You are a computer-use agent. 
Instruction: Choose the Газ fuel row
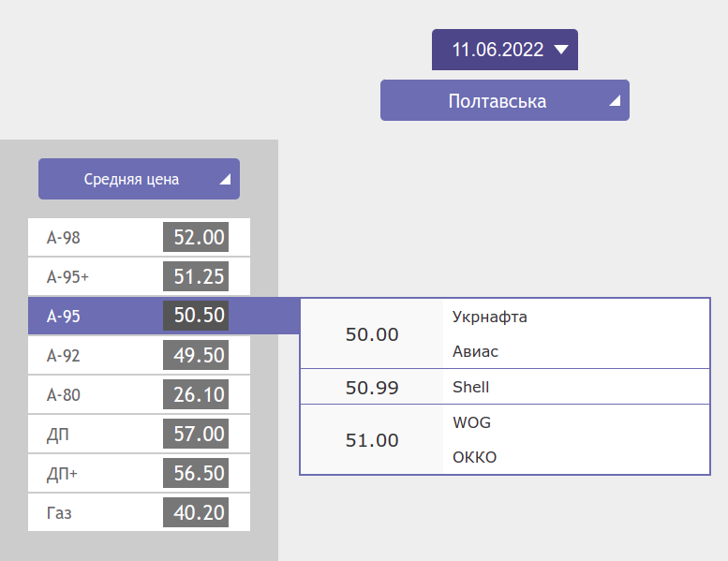coord(94,513)
